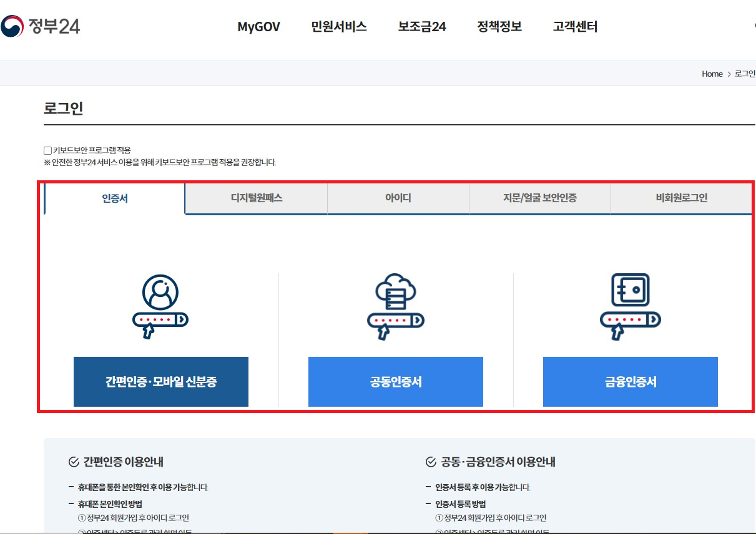Switch to the 인증서 tab
Image resolution: width=756 pixels, height=534 pixels.
(115, 198)
